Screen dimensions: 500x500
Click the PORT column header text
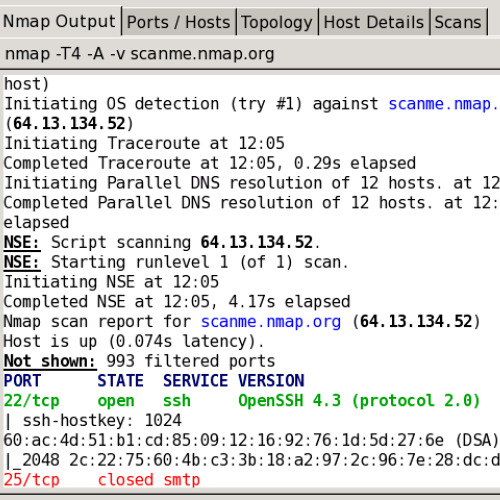22,381
